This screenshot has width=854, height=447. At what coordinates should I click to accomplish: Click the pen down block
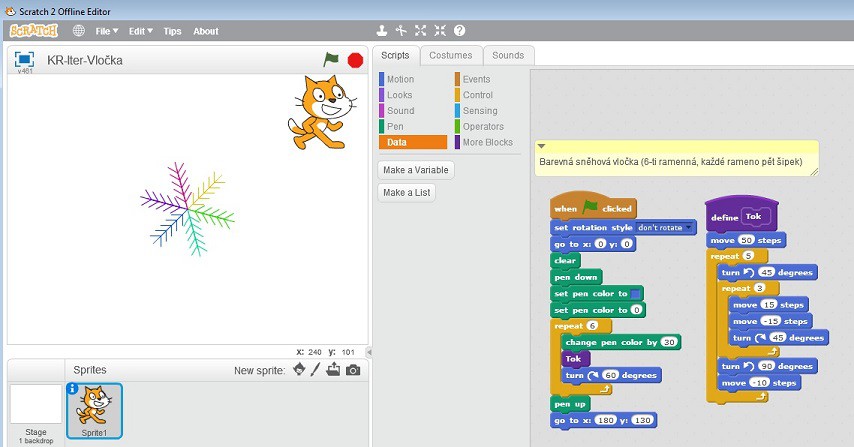[x=576, y=277]
